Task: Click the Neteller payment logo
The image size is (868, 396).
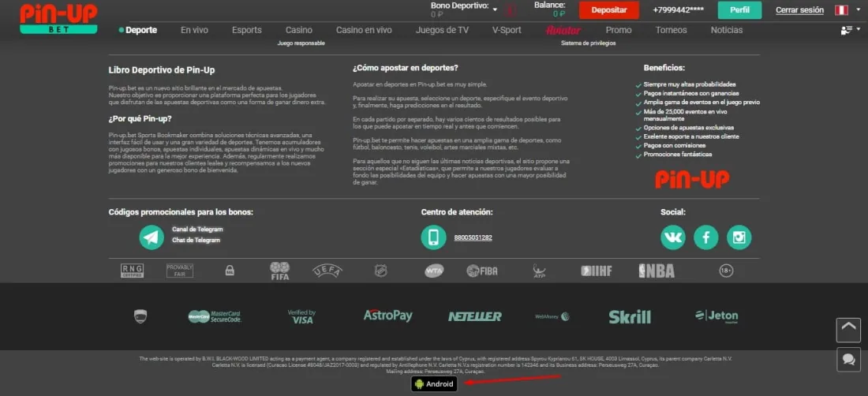Action: 474,316
